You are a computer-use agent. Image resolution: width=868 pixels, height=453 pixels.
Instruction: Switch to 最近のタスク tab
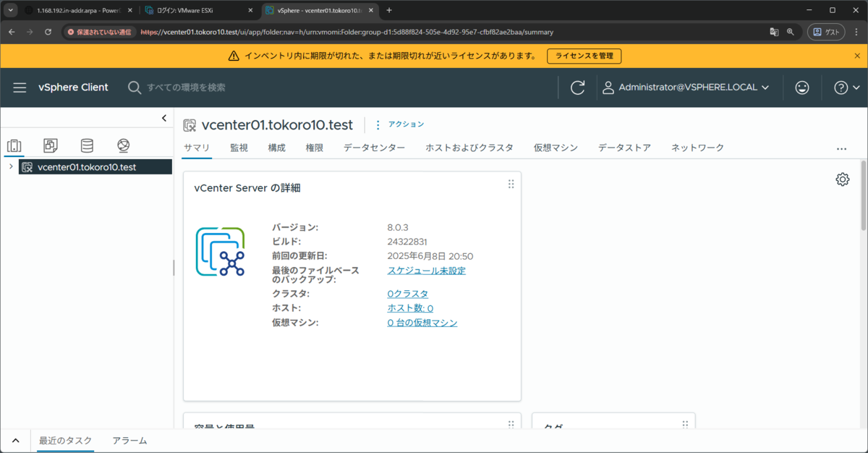65,441
